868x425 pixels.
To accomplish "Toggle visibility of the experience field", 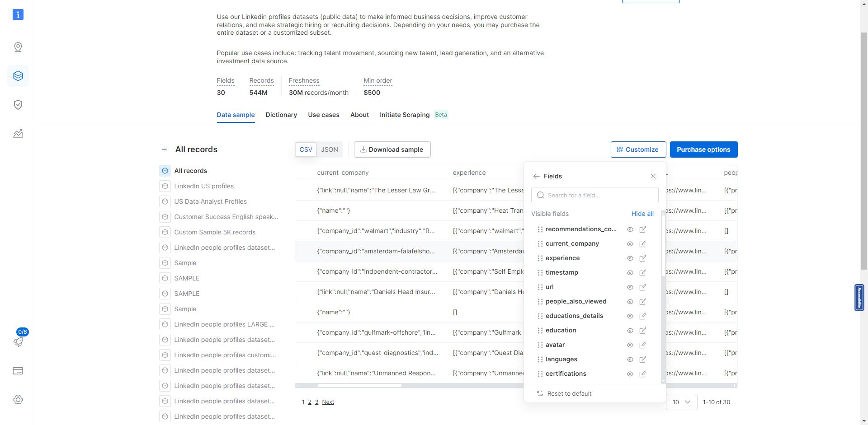I will [630, 258].
